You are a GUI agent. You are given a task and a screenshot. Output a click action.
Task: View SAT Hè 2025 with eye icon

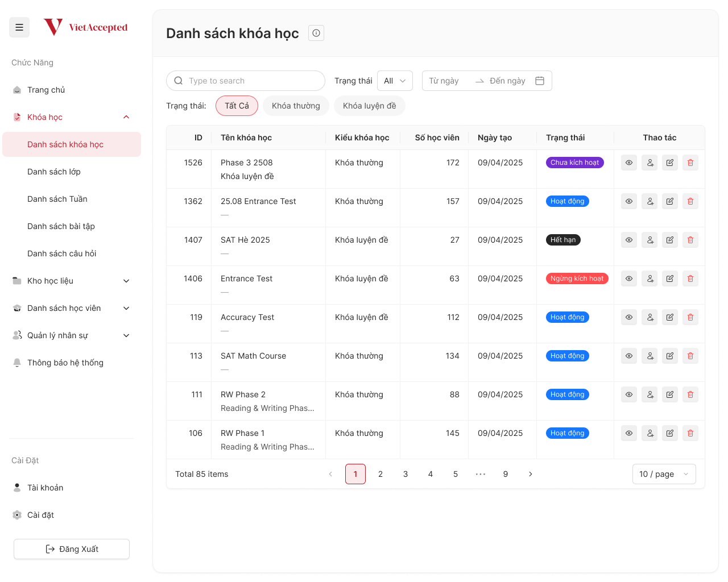(x=629, y=240)
